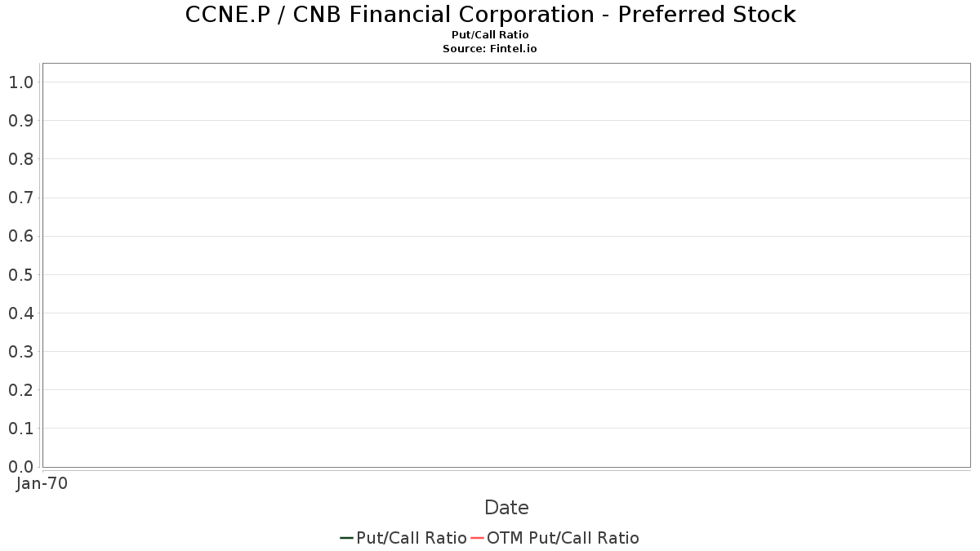Click the 0.1 y-axis tick label
The width and height of the screenshot is (980, 551).
coord(20,429)
